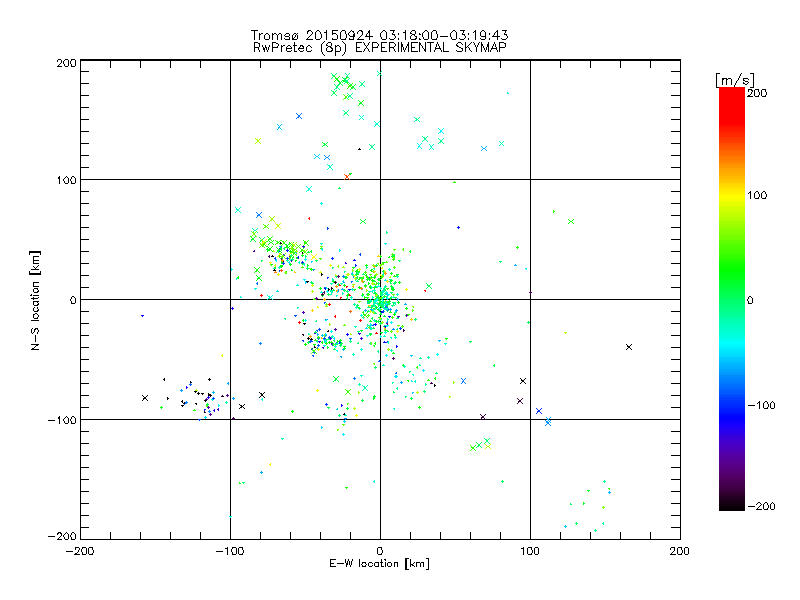The image size is (800, 600).
Task: Click the y-axis tick label '100'
Action: coord(66,180)
